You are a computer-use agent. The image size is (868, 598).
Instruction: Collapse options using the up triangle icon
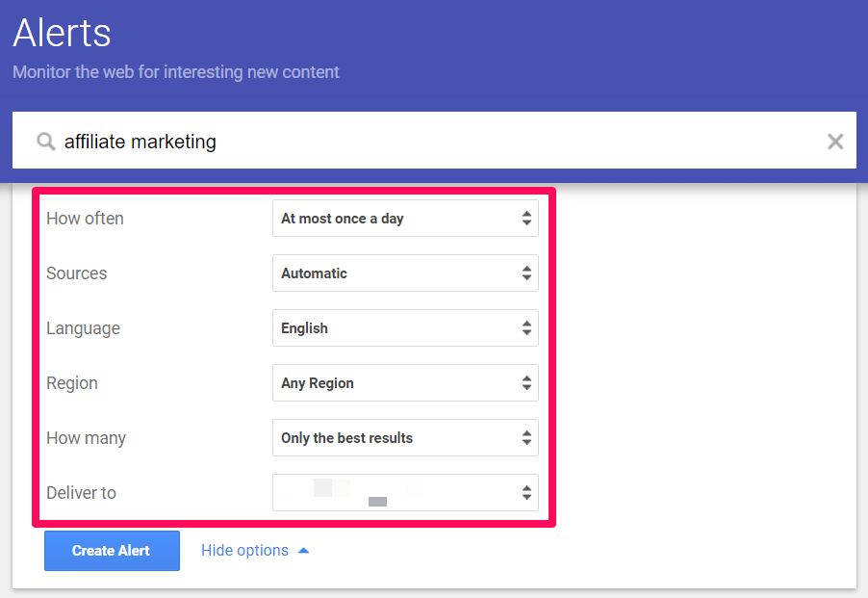[x=304, y=551]
